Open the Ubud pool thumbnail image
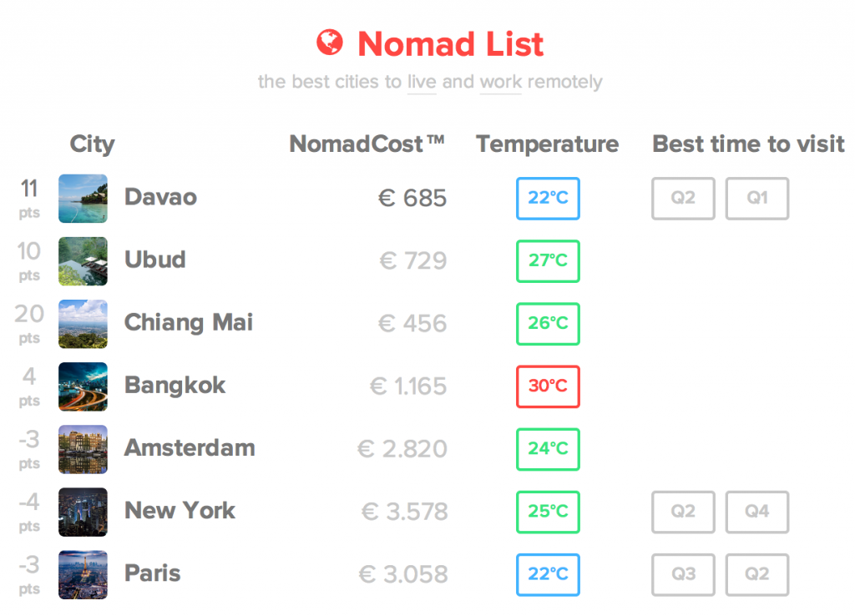Image resolution: width=855 pixels, height=616 pixels. click(83, 261)
